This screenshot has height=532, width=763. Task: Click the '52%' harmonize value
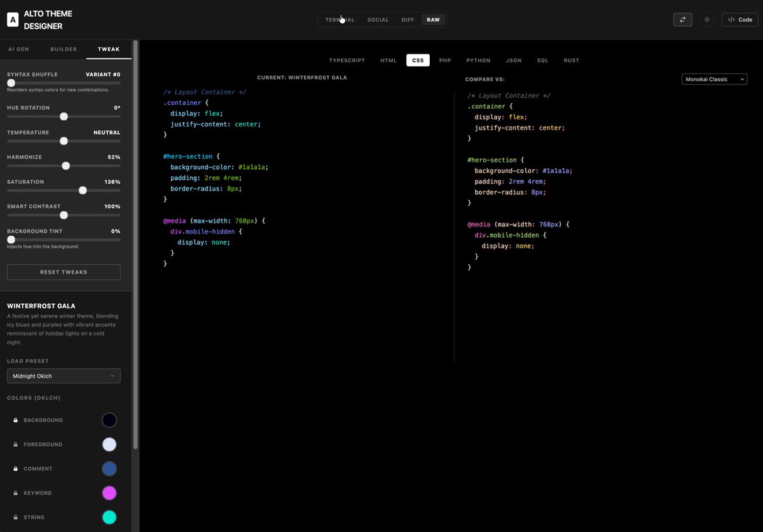click(x=114, y=157)
